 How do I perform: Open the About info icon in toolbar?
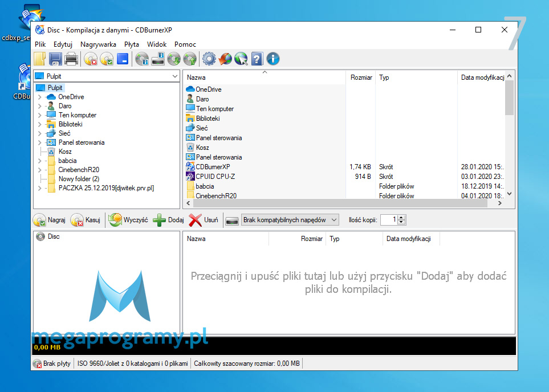pyautogui.click(x=273, y=59)
